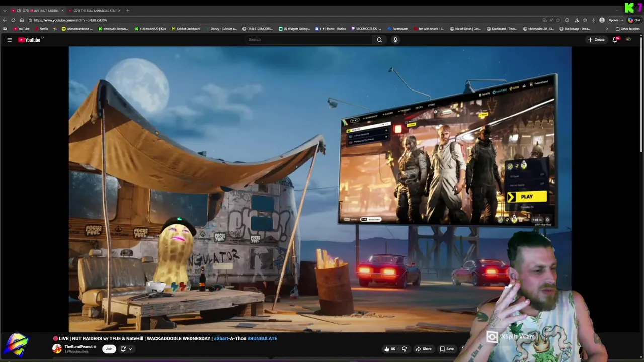Open the KickBot Dashboard bookmark

[x=185, y=29]
